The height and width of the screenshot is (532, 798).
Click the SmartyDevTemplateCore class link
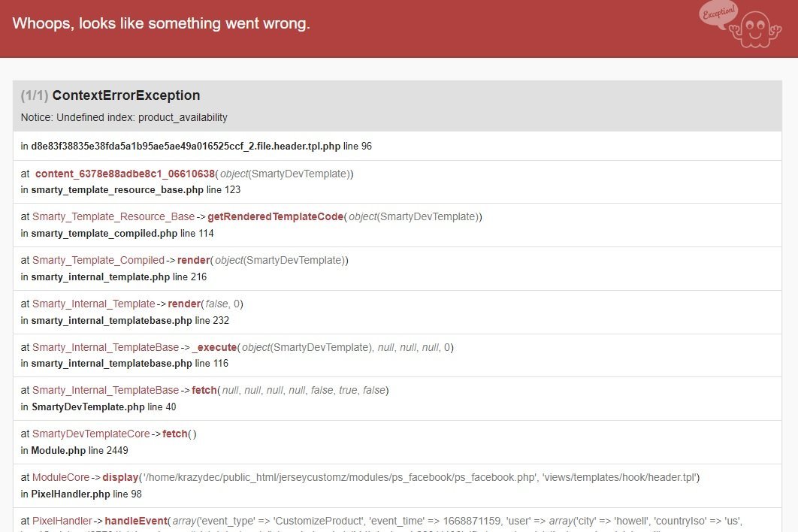91,434
